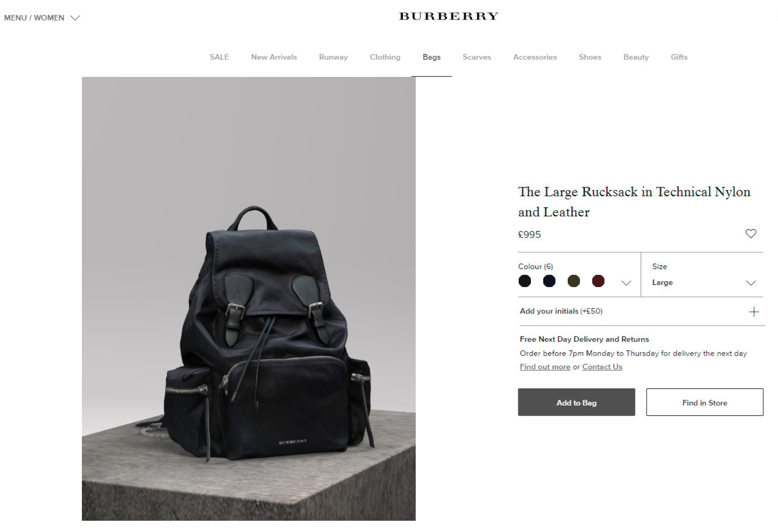Open the SALE navigation tab
The width and height of the screenshot is (778, 532).
(219, 57)
